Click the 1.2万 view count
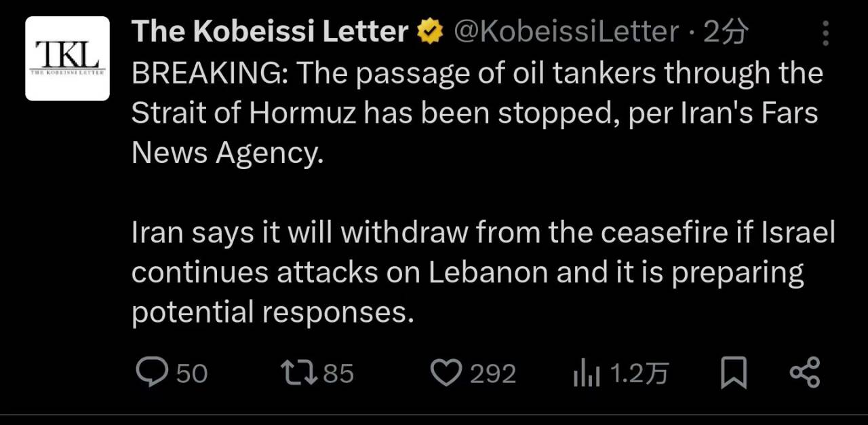This screenshot has height=425, width=868. [639, 373]
